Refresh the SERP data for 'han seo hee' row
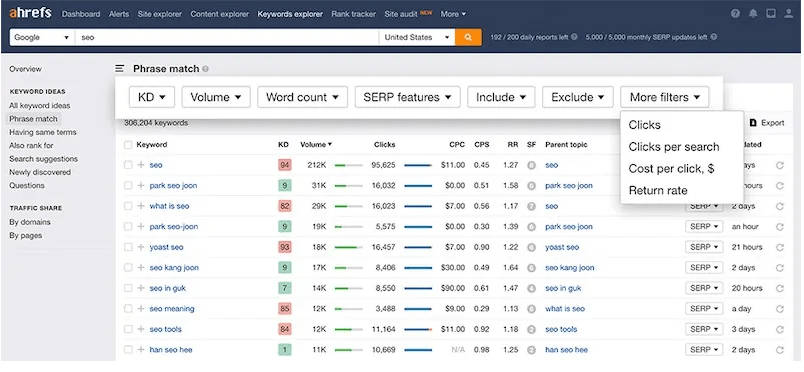Image resolution: width=804 pixels, height=372 pixels. [780, 350]
